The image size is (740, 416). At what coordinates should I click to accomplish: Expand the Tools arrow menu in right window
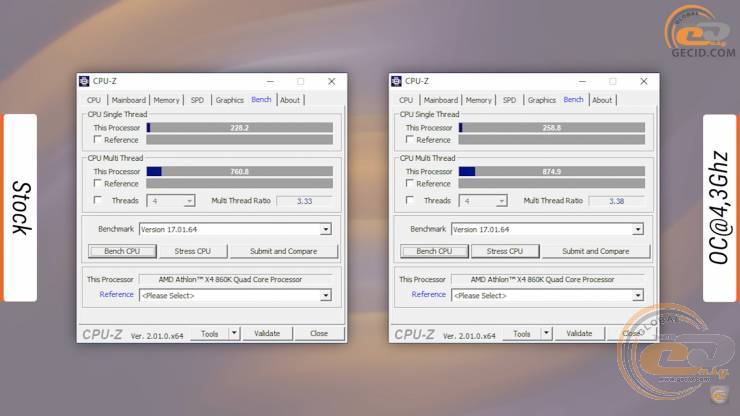(547, 333)
